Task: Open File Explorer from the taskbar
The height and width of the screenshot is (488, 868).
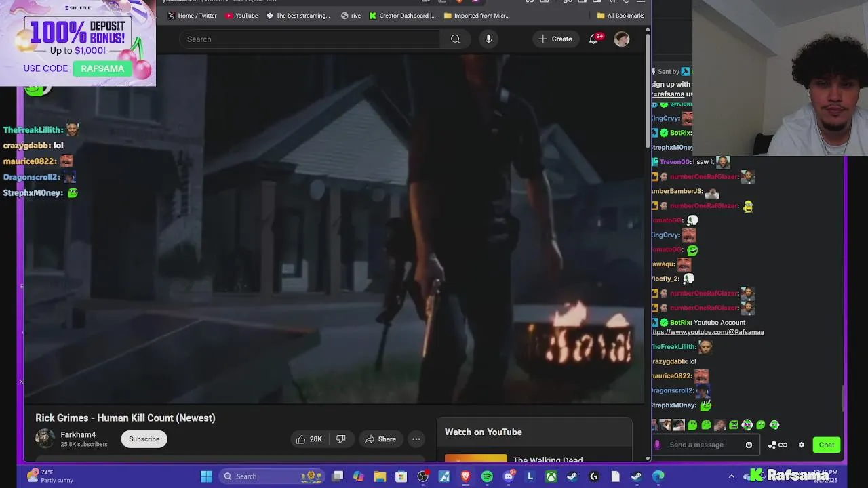Action: coord(380,476)
